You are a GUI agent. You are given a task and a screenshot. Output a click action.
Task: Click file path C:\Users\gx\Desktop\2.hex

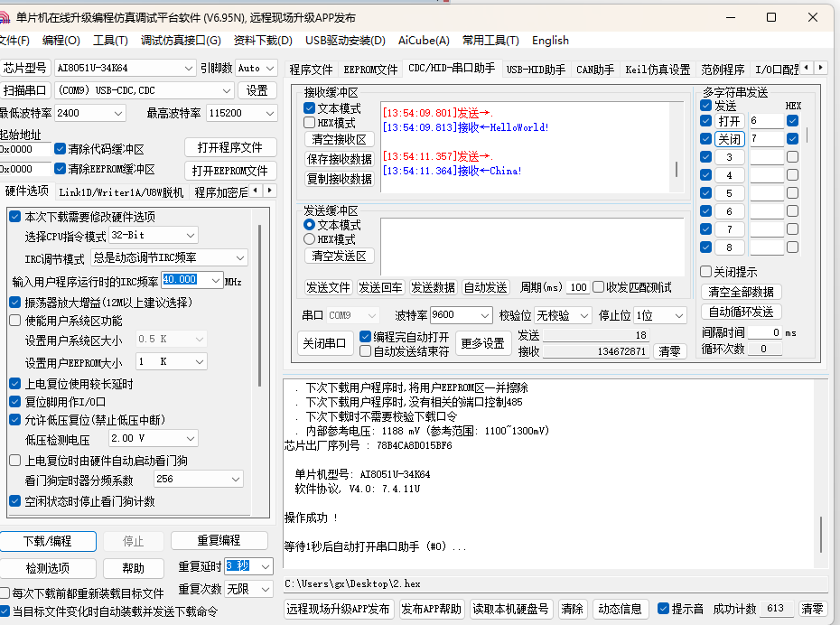tap(352, 583)
